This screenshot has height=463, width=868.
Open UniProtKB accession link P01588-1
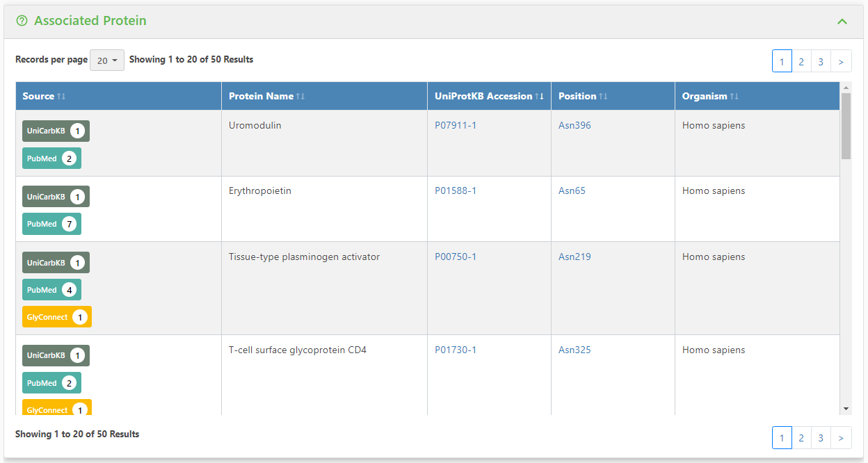[456, 190]
